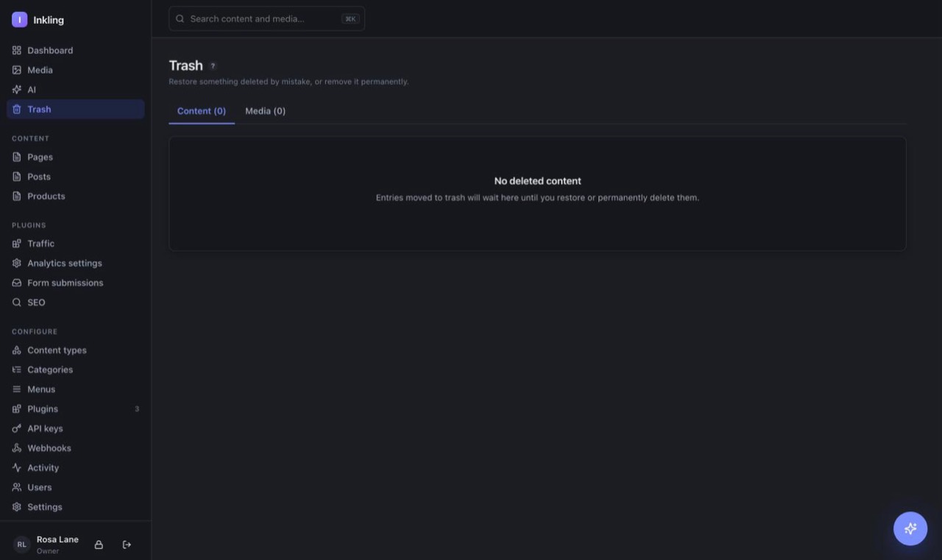Click the Webhooks icon
The height and width of the screenshot is (560, 942).
17,448
